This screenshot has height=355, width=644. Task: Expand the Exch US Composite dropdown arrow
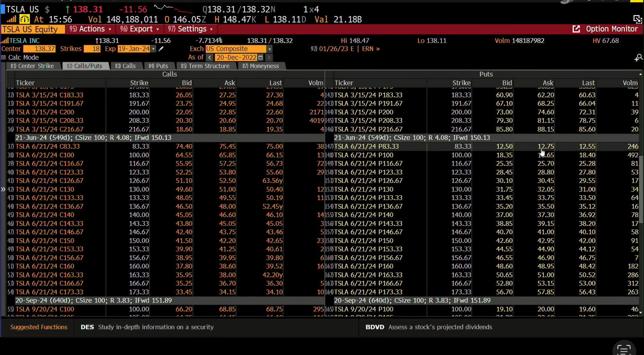click(270, 49)
